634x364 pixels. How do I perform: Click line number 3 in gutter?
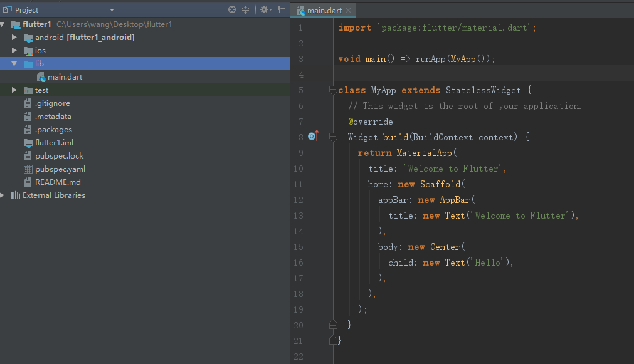[x=301, y=59]
